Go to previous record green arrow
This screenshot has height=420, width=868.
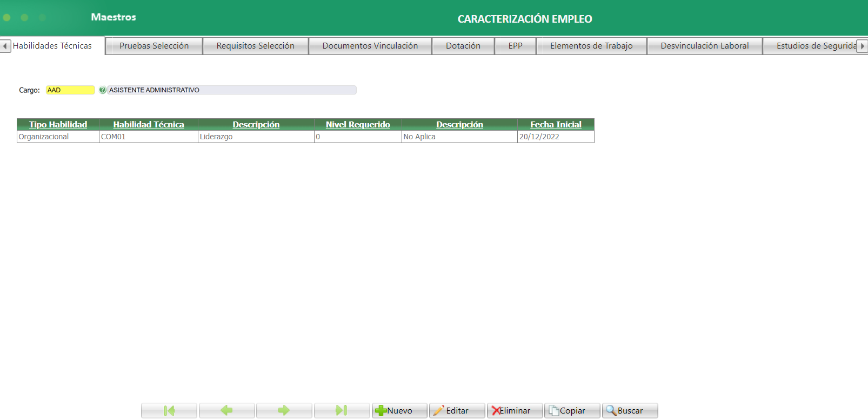click(226, 410)
